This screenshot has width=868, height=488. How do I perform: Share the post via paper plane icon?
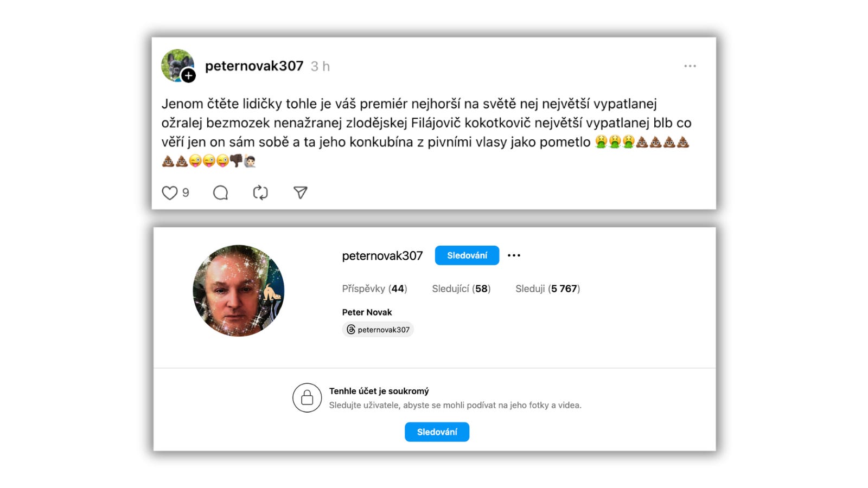(x=301, y=192)
